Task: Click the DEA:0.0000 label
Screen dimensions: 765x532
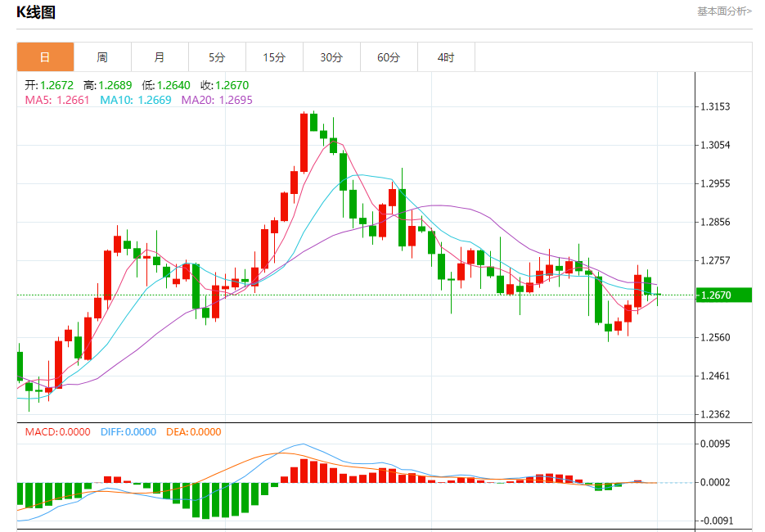Action: 194,432
